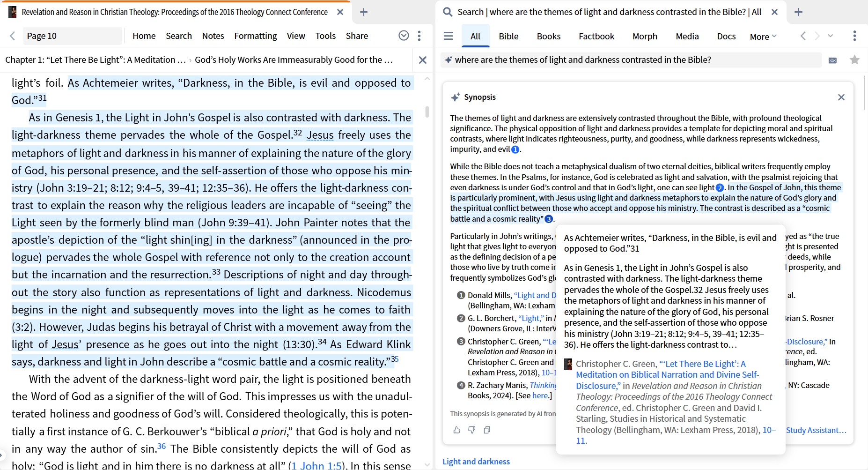Open the Notes menu
868x470 pixels.
(213, 36)
